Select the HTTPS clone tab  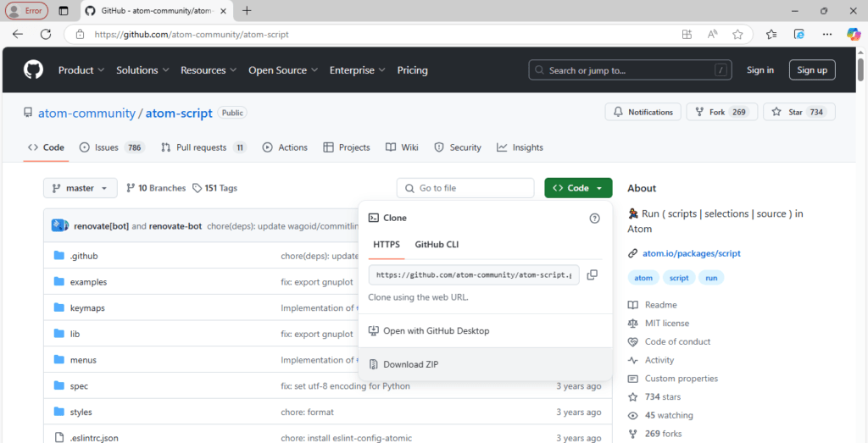tap(387, 245)
